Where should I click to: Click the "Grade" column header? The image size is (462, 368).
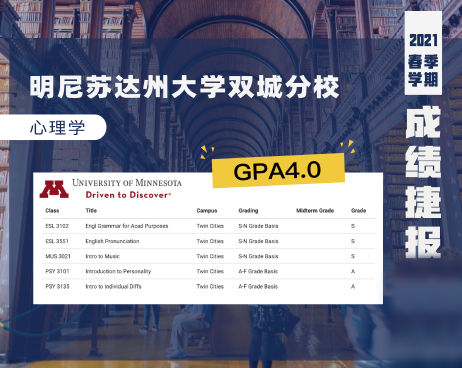358,211
